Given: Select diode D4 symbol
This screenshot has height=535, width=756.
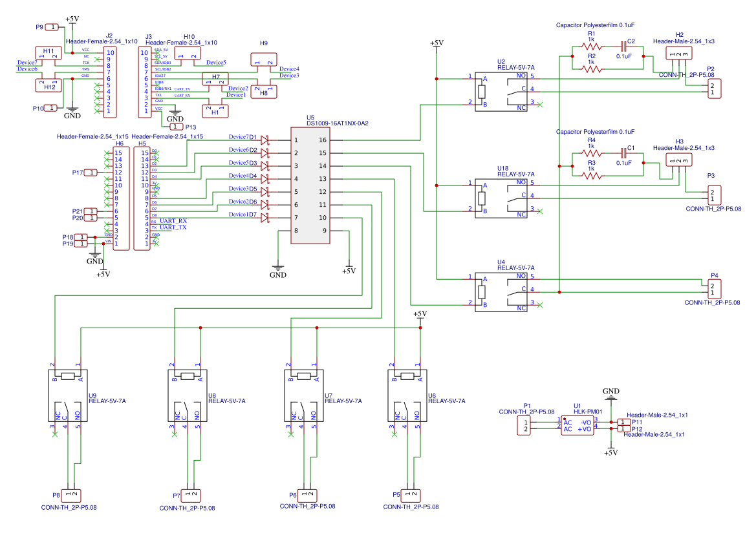Looking at the screenshot, I should point(265,178).
